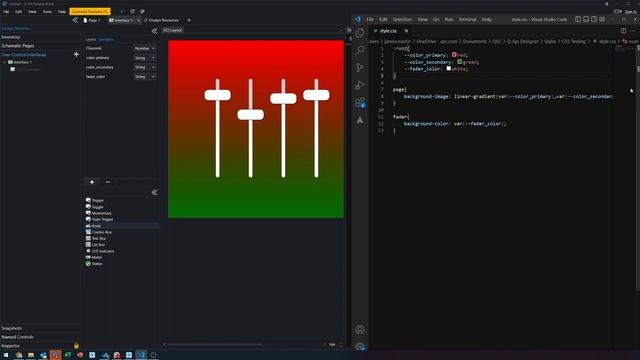Viewport: 640px width, 360px height.
Task: Click yellow licensed features button
Action: click(x=90, y=11)
